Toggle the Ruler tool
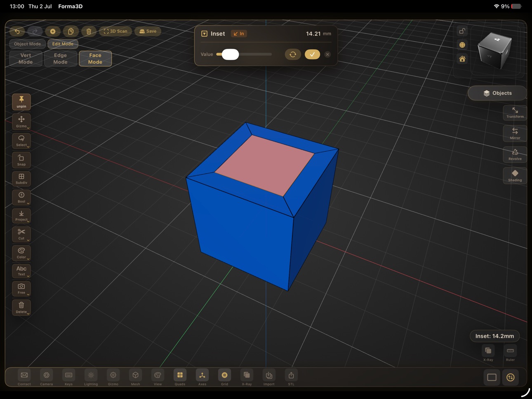 tap(510, 353)
